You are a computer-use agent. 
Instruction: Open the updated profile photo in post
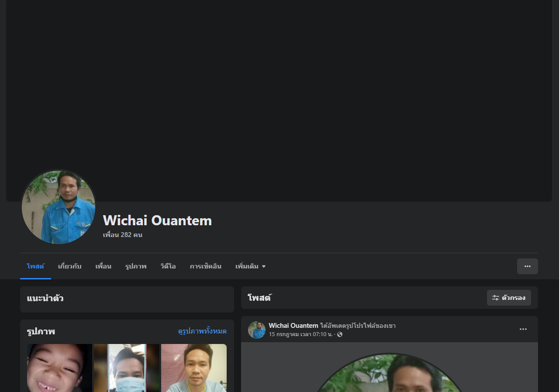point(389,373)
